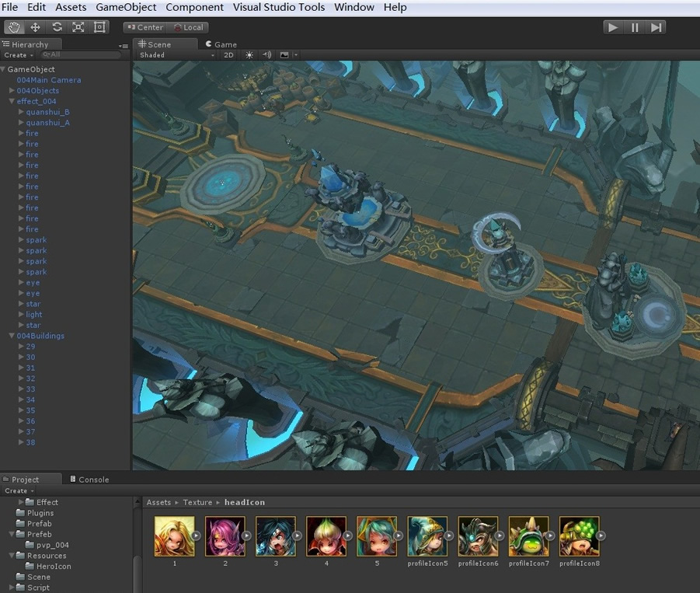Image resolution: width=700 pixels, height=593 pixels.
Task: Open scene effects dropdown arrow
Action: 295,55
